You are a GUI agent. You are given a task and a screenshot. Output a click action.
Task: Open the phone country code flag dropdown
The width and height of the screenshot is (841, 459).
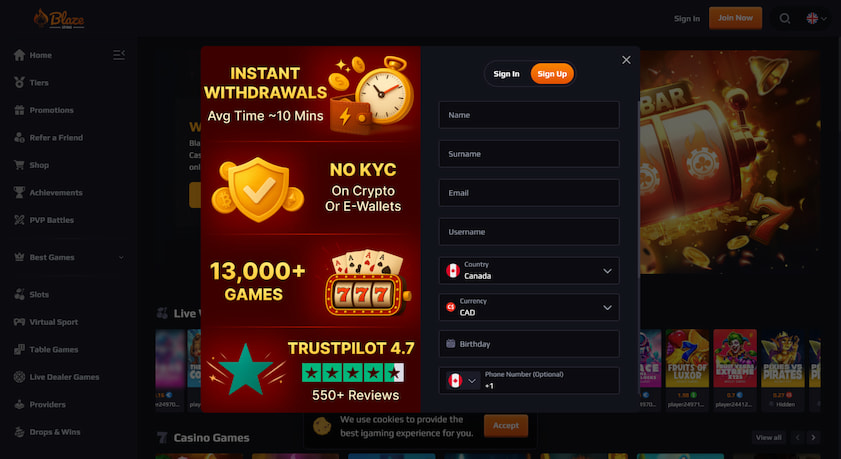[x=463, y=381]
